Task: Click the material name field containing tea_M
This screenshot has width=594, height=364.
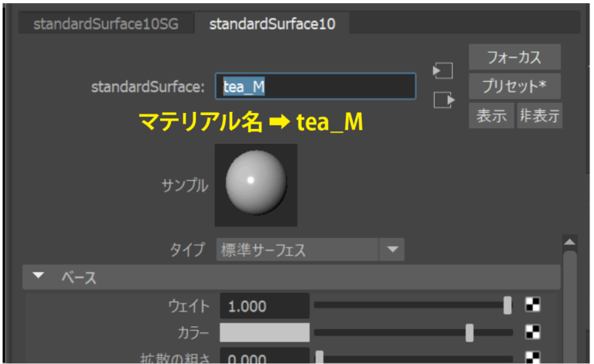Action: [316, 87]
